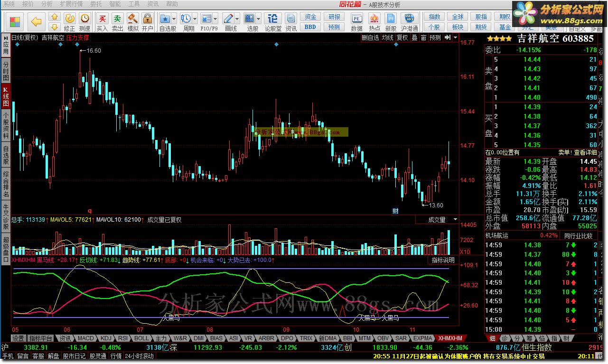Open 模拟 simulation trading gavel icon
This screenshot has height=364, width=608.
point(133,19)
